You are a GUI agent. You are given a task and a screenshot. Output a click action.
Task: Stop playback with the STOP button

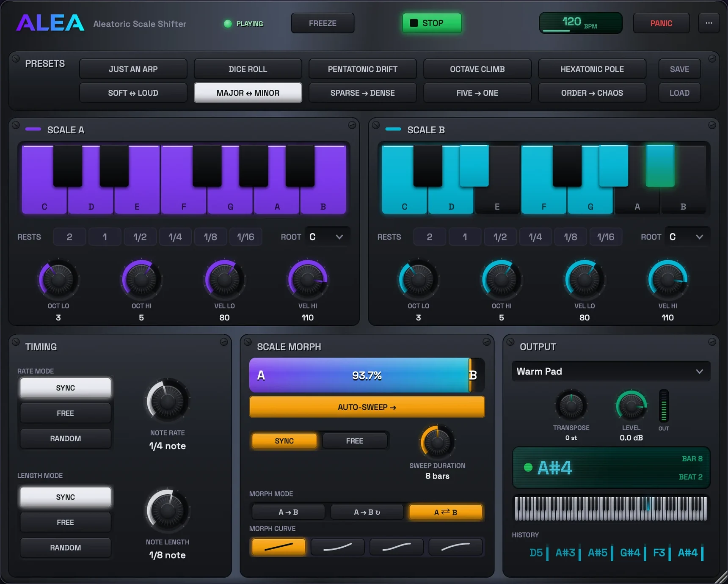click(432, 23)
